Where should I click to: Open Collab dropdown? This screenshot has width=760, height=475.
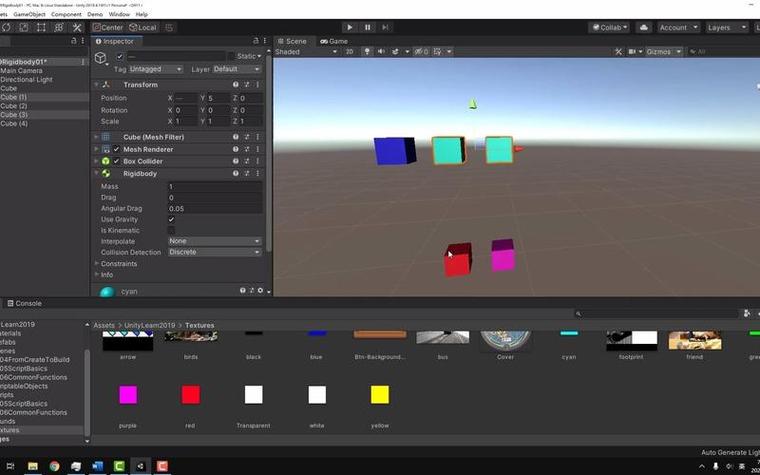[x=610, y=28]
